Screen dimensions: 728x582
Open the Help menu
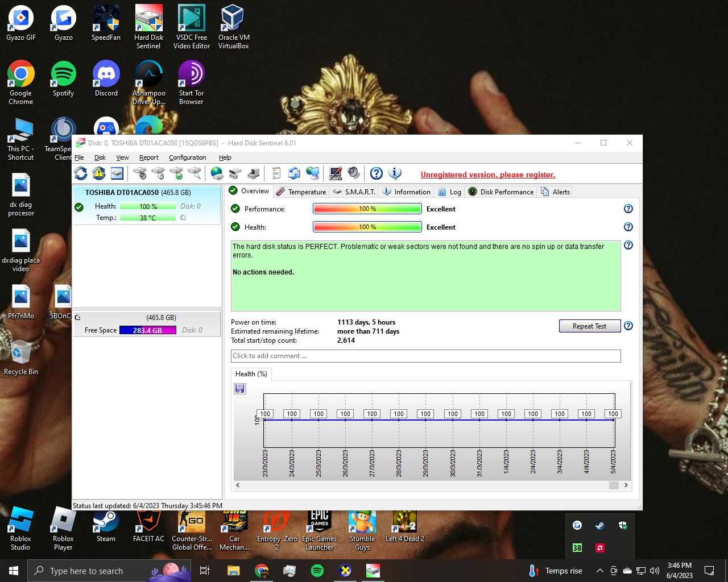[x=225, y=157]
